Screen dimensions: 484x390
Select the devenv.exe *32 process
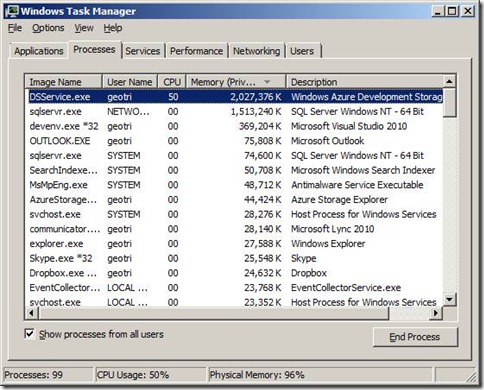tap(234, 126)
